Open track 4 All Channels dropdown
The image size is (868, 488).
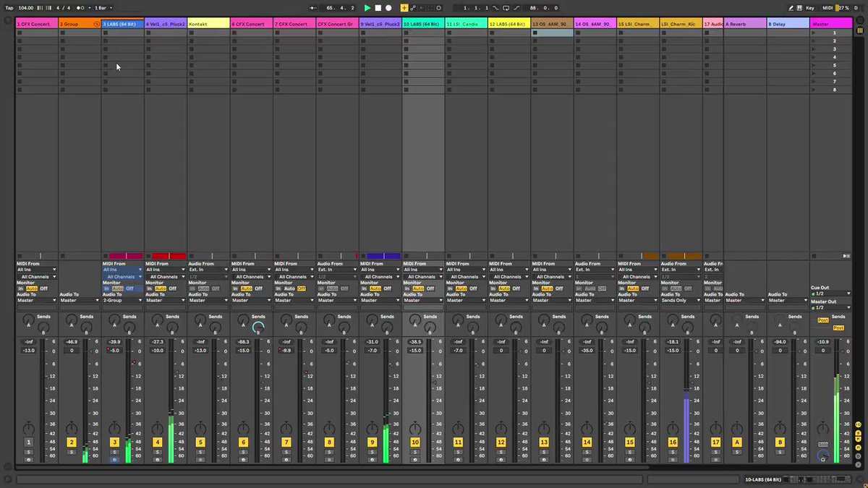pyautogui.click(x=165, y=277)
